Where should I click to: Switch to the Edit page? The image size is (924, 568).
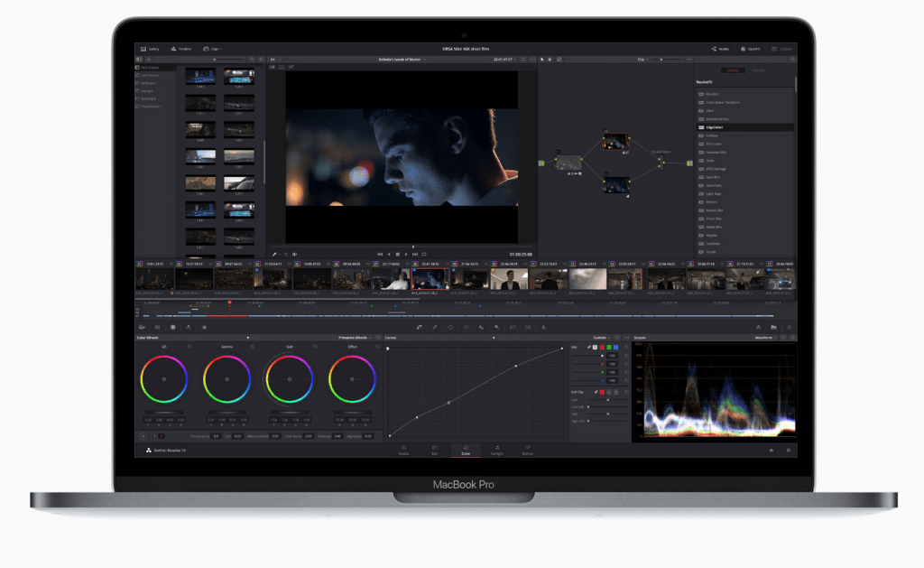click(x=434, y=450)
